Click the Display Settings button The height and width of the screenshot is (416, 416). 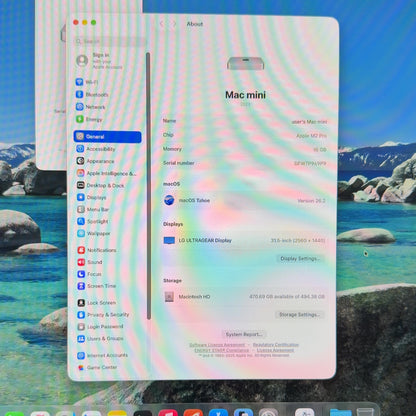[x=300, y=259]
